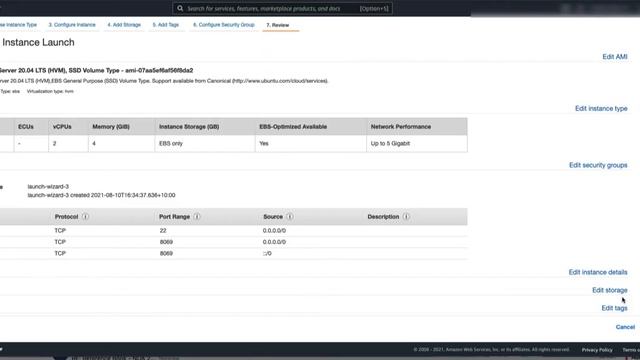
Task: Select the 7. Review step tab
Action: click(x=278, y=25)
